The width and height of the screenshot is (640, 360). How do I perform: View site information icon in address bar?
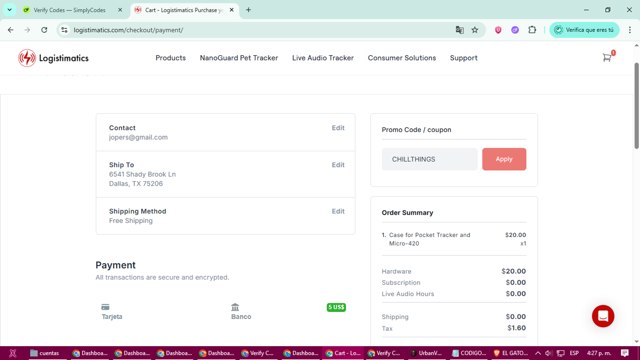click(64, 30)
